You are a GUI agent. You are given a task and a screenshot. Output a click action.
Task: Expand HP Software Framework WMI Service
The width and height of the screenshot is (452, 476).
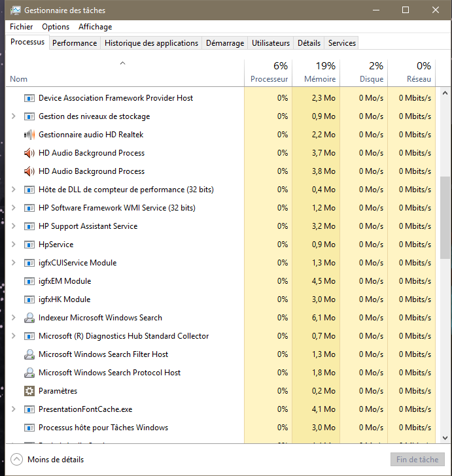point(13,208)
